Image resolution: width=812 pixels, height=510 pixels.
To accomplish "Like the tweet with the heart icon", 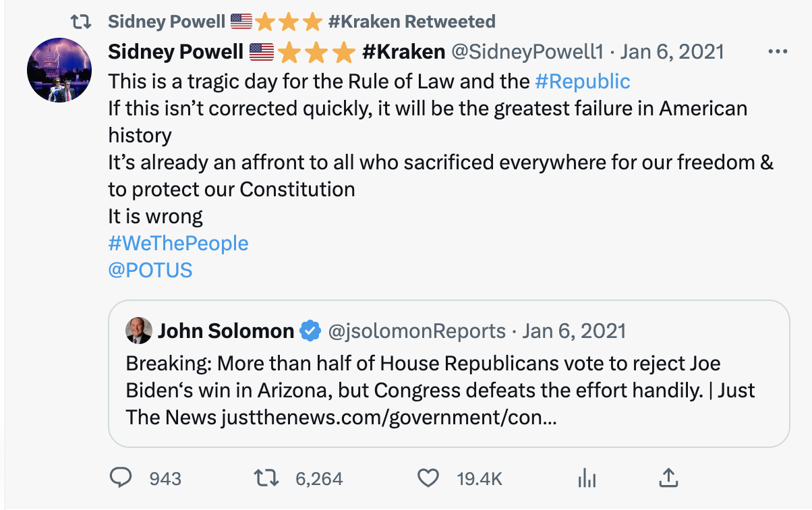I will [x=428, y=478].
